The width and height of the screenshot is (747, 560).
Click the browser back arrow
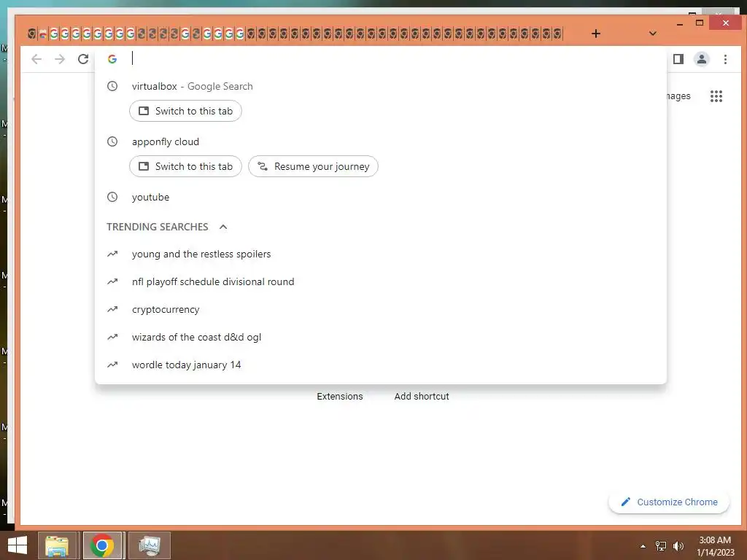[x=36, y=59]
